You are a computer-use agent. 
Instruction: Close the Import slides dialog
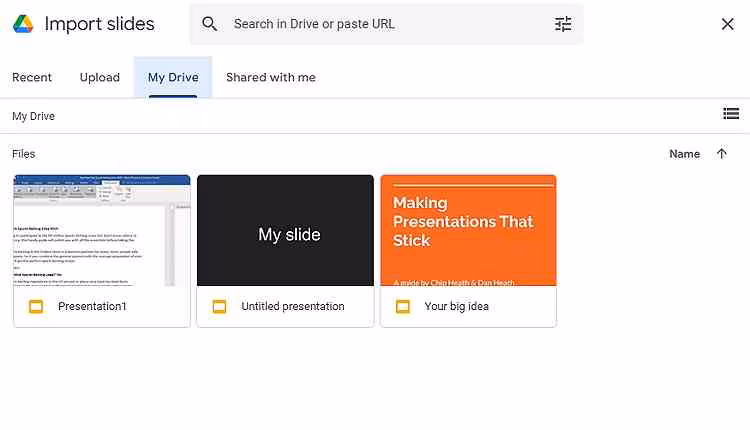727,24
